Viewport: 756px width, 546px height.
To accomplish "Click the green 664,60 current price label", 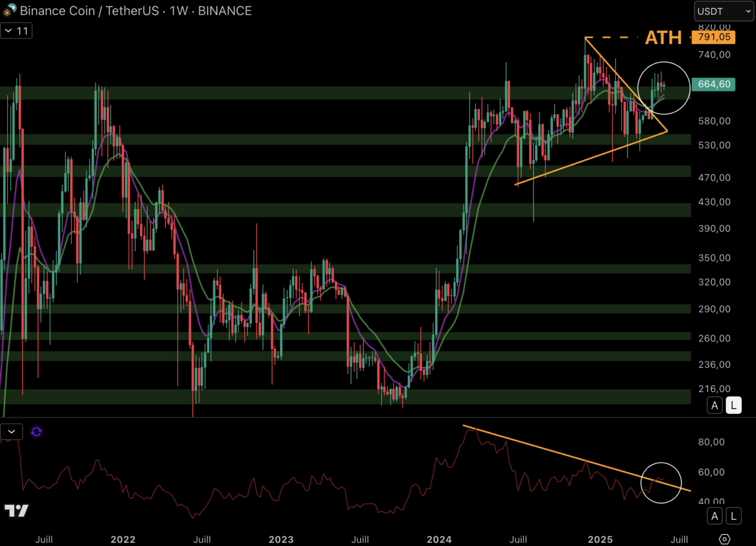I will pyautogui.click(x=714, y=84).
